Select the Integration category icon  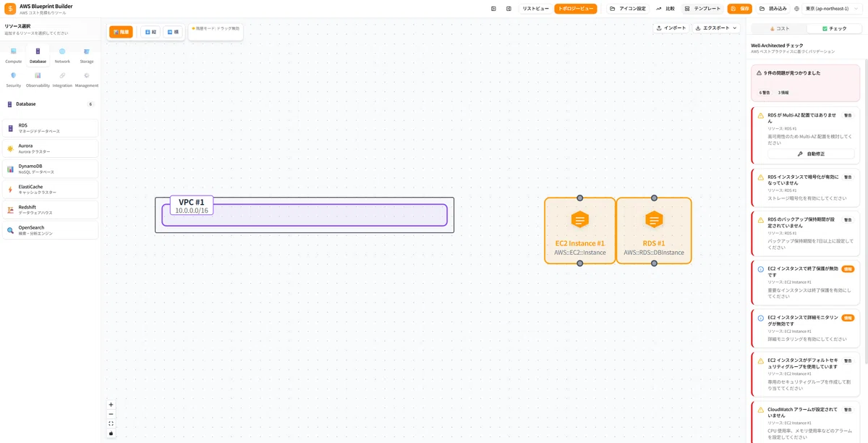pos(62,79)
